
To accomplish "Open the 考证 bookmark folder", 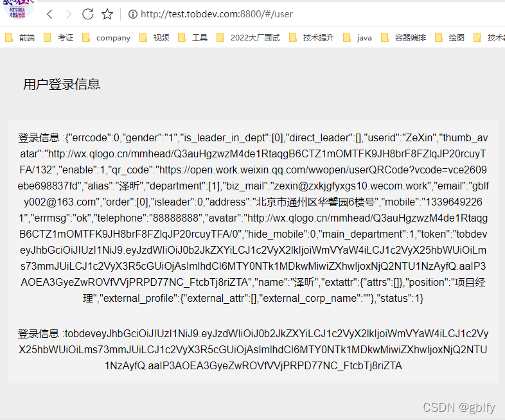I will coord(58,38).
